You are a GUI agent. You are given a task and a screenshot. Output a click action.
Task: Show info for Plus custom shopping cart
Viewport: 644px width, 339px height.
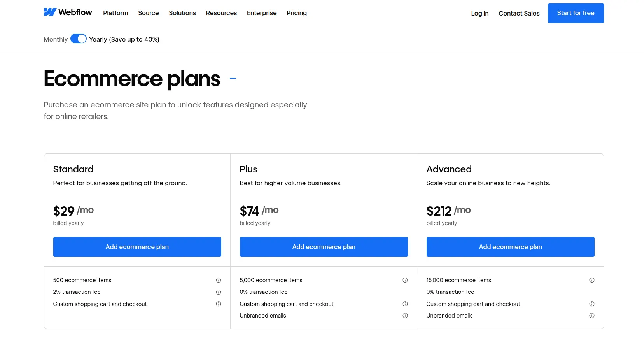(405, 304)
